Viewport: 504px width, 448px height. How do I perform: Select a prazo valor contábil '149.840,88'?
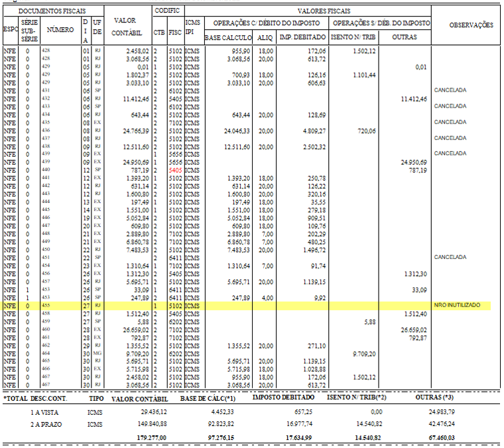click(x=152, y=424)
